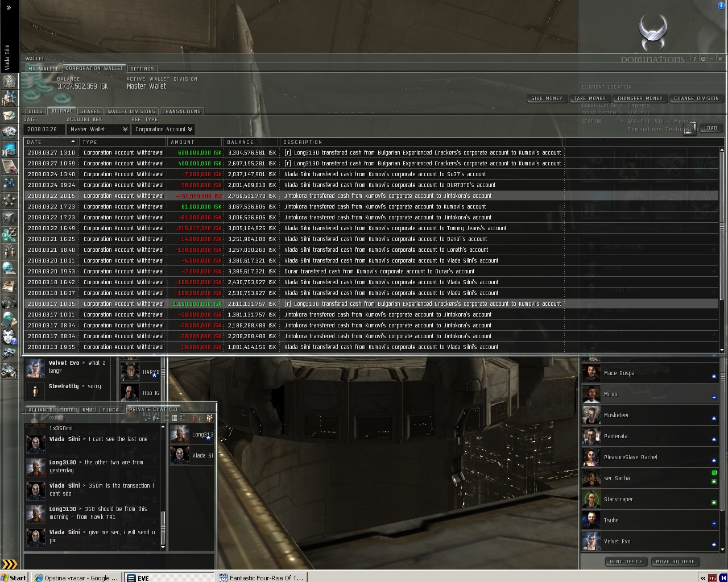The image size is (728, 582).
Task: Open the Corporation stars icon
Action: coord(9,200)
